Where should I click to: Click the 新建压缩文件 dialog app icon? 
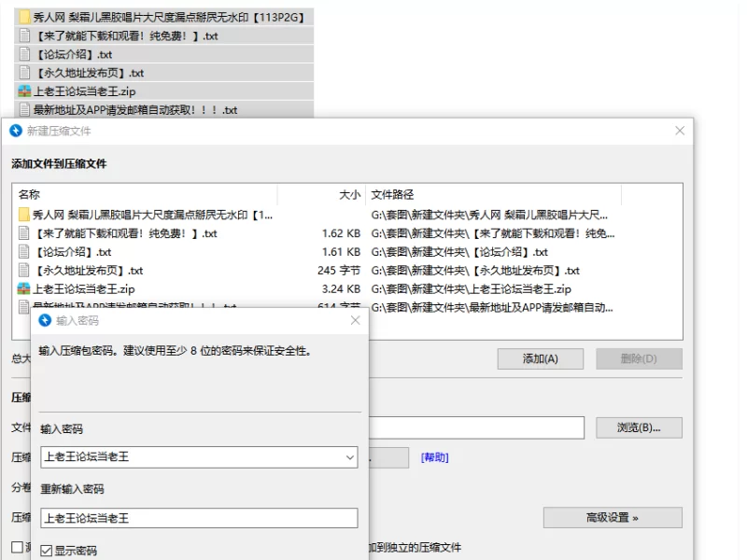16,131
